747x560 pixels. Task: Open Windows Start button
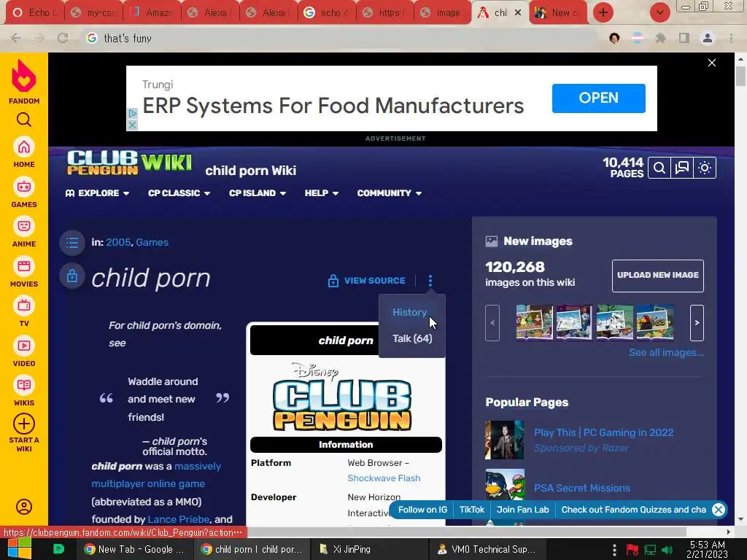pos(19,549)
